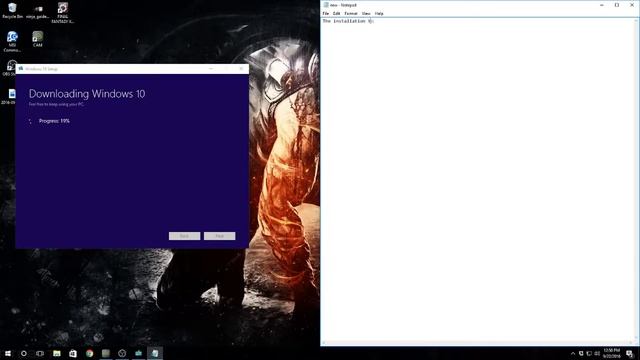The width and height of the screenshot is (640, 360).
Task: Switch to Windows 10 Setup taskbar icon
Action: click(x=138, y=353)
